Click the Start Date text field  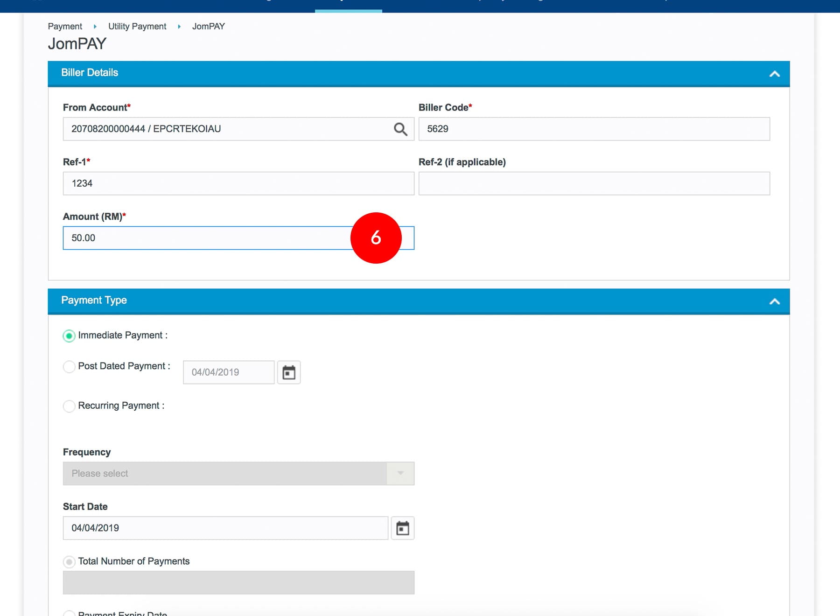225,528
